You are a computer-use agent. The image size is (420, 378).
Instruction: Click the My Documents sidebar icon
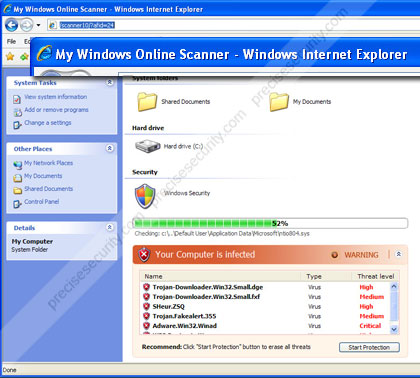click(17, 178)
